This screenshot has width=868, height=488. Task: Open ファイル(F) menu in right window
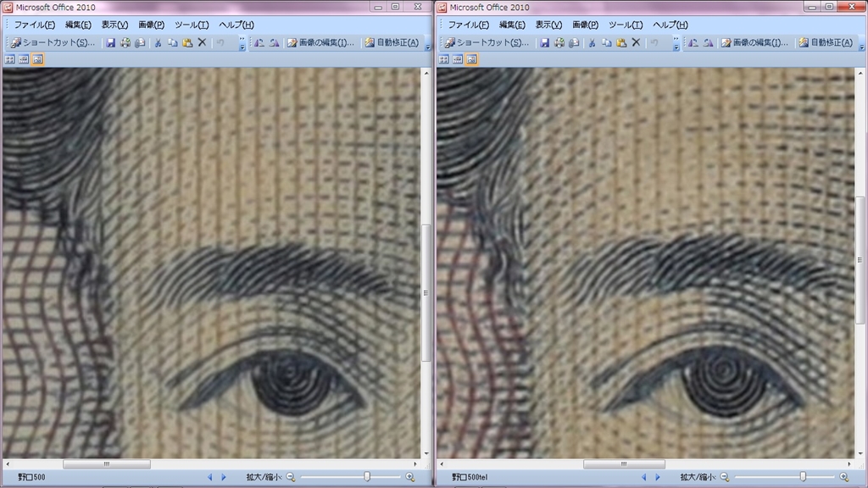click(x=468, y=25)
